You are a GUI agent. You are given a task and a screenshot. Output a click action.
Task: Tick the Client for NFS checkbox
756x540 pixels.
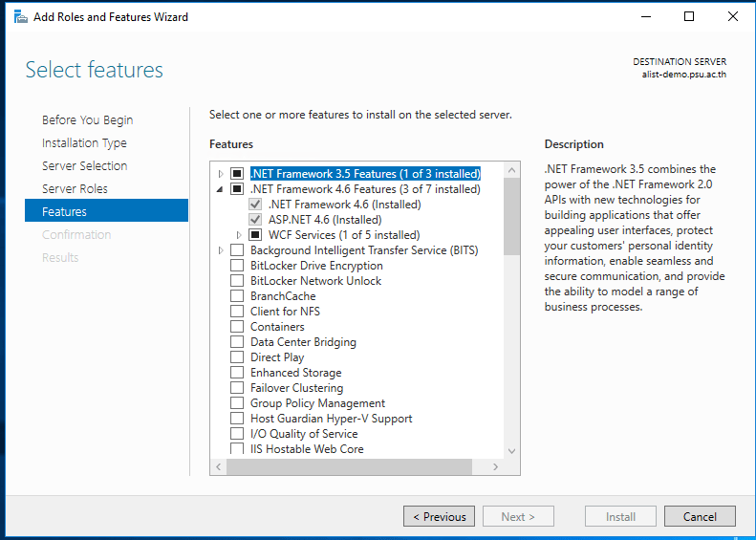[x=237, y=312]
